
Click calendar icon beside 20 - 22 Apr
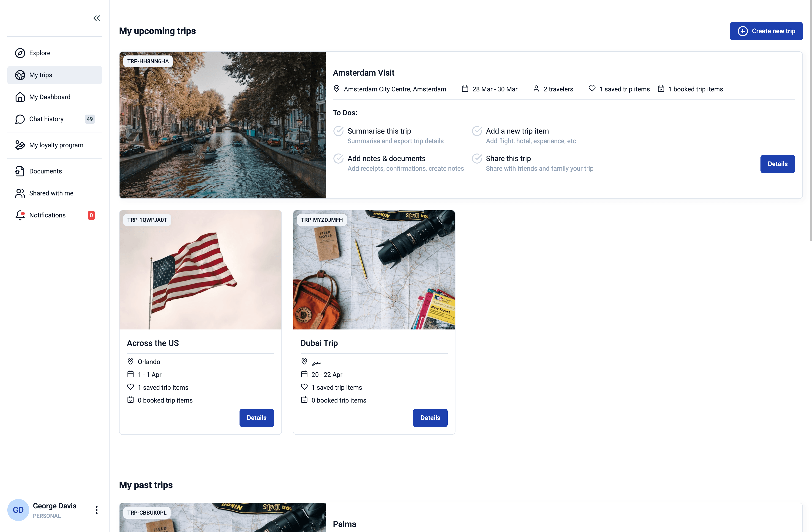304,374
